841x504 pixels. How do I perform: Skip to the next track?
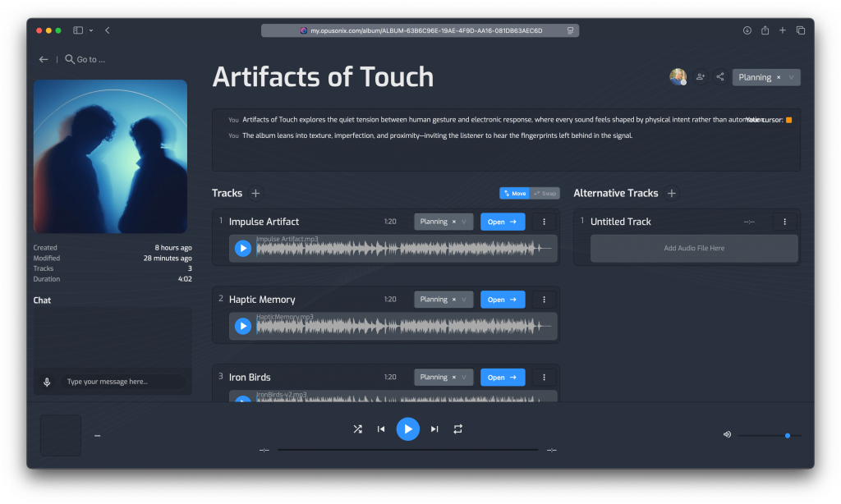434,429
